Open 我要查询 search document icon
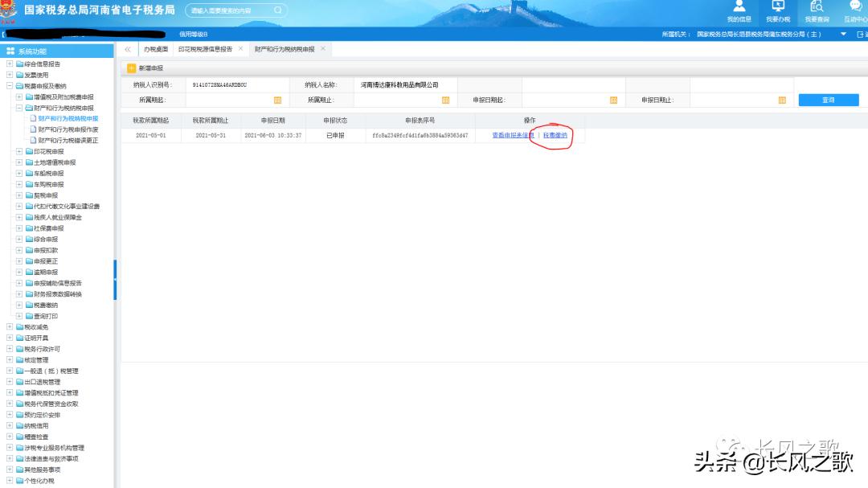The image size is (868, 488). [817, 7]
